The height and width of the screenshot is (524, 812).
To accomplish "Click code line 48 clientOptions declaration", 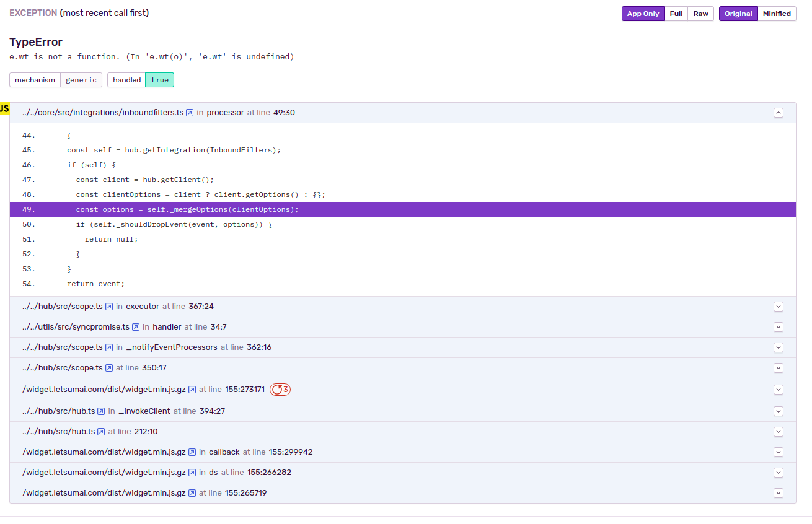I will [x=403, y=194].
